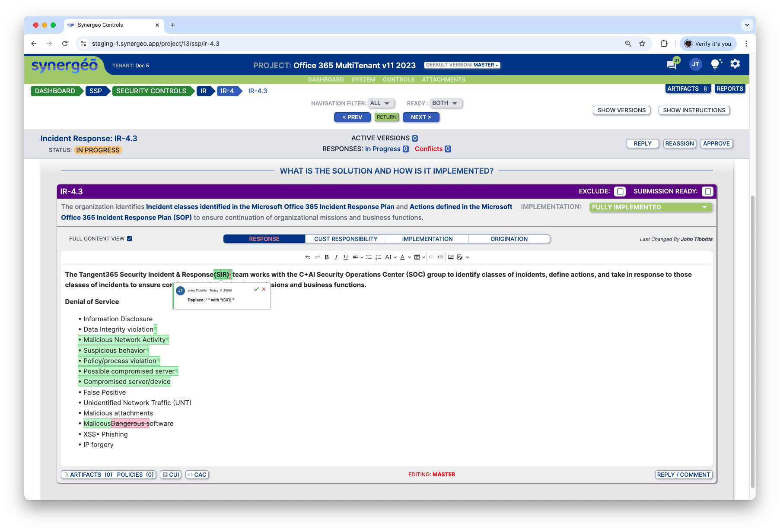Open the ARTIFACTS button at top right
Image resolution: width=780 pixels, height=532 pixels.
click(688, 89)
